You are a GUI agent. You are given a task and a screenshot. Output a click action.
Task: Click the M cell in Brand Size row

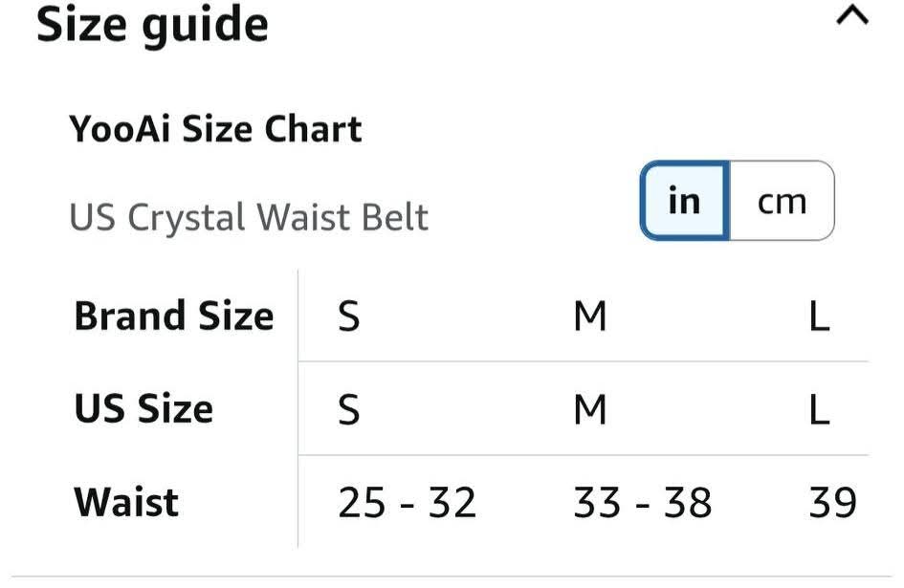coord(590,316)
